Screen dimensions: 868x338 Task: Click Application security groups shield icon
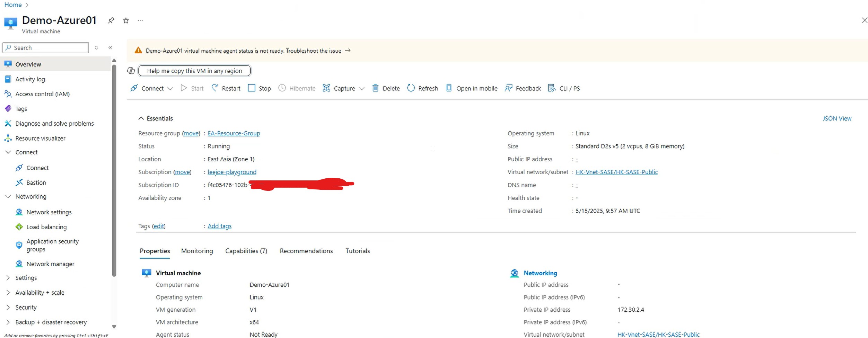pyautogui.click(x=19, y=245)
